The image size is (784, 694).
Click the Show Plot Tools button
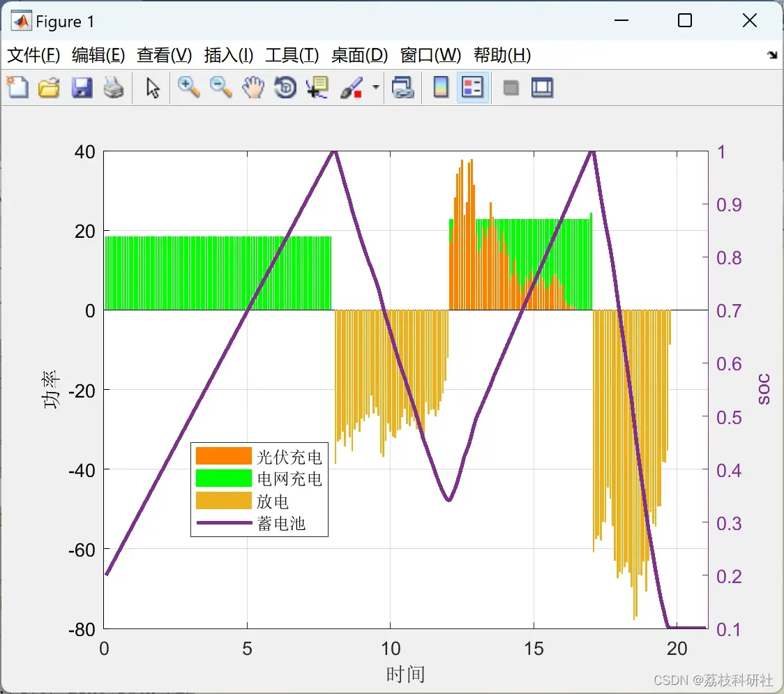(542, 87)
